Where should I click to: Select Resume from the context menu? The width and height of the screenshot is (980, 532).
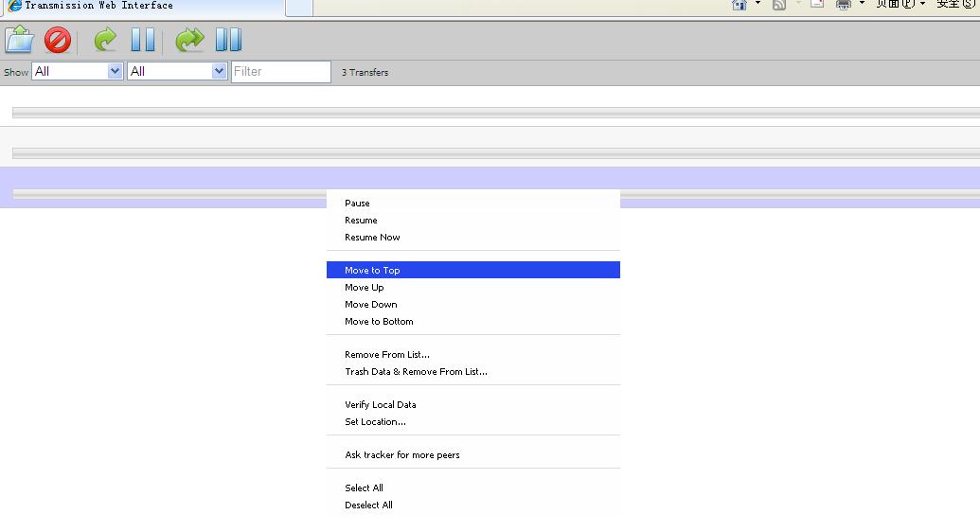pos(473,220)
